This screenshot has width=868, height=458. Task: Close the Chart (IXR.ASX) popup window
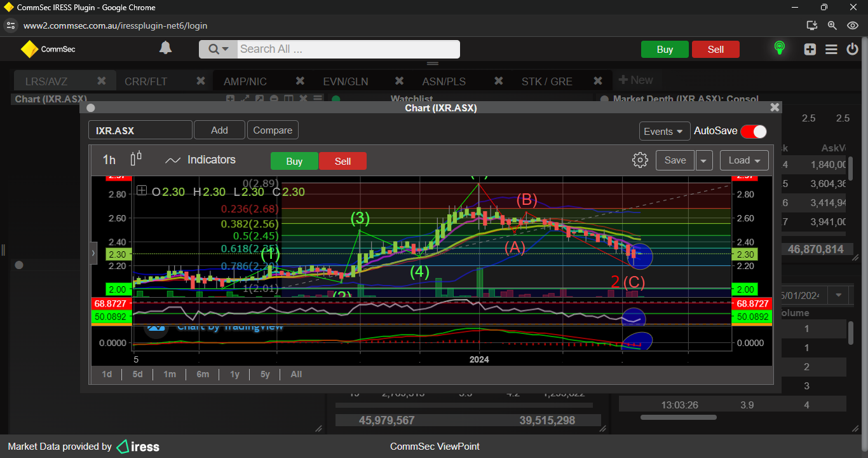tap(774, 108)
